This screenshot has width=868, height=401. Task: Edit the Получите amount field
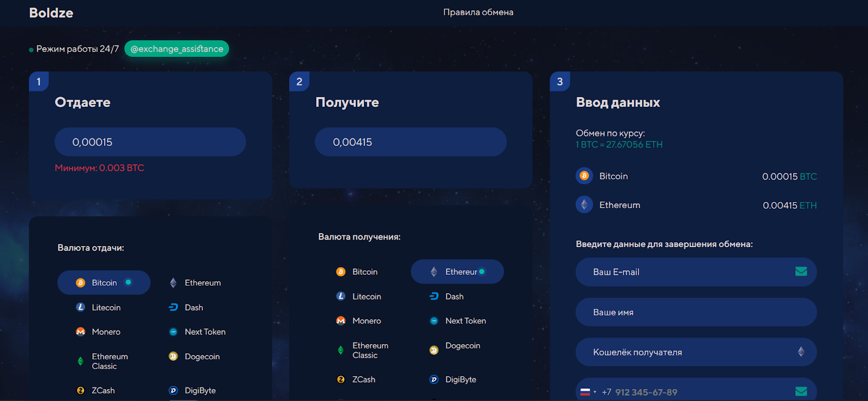411,142
